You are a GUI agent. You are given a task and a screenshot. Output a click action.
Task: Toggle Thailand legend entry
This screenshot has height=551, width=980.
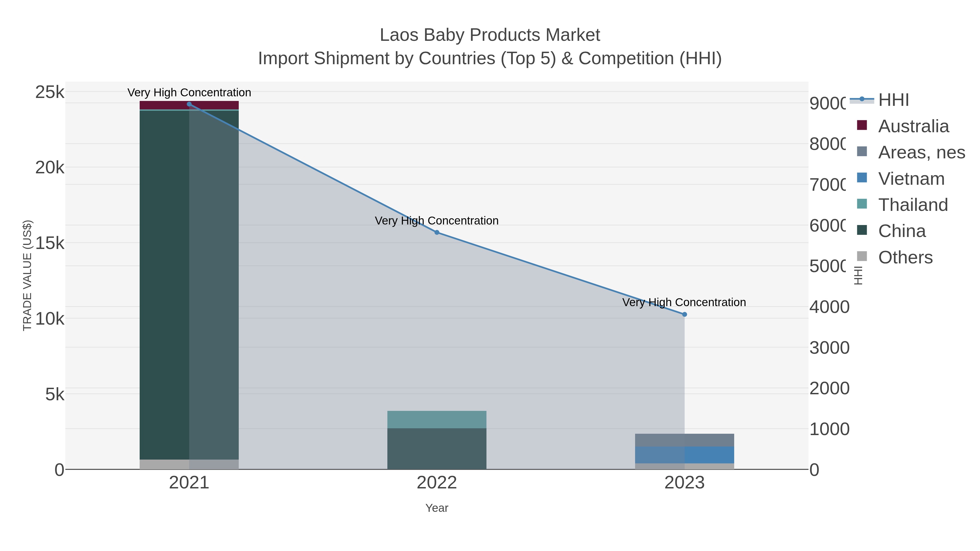coord(902,205)
